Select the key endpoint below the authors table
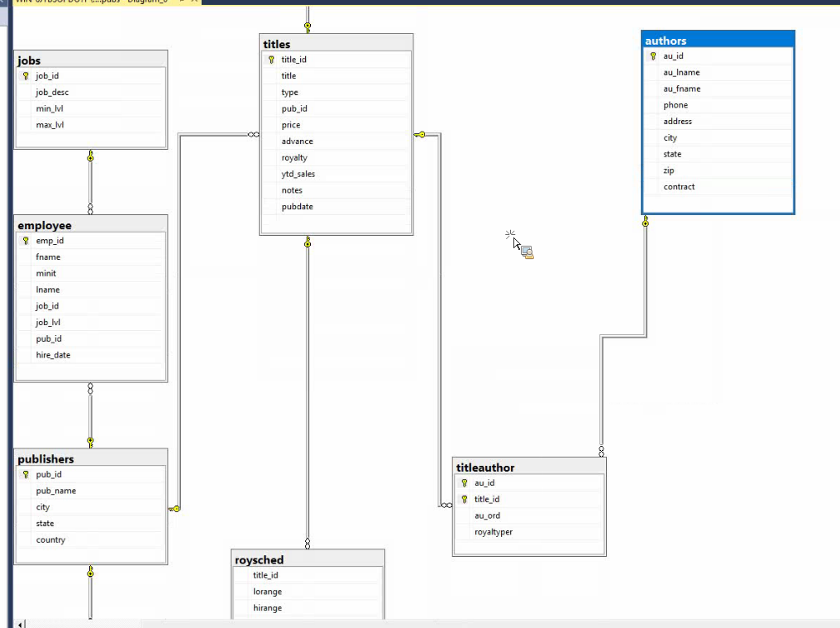Viewport: 840px width, 628px height. click(646, 221)
